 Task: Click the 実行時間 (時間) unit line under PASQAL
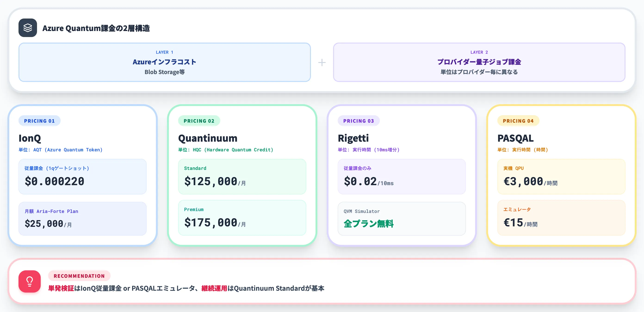click(x=523, y=150)
